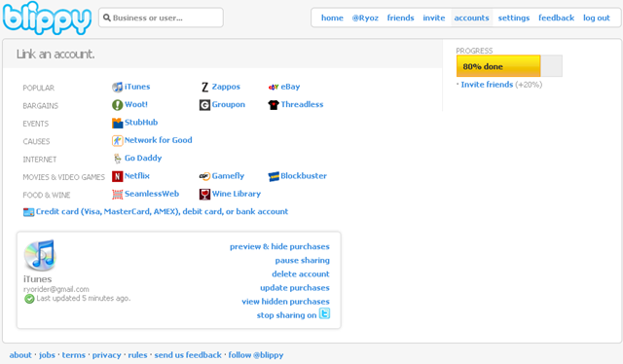The height and width of the screenshot is (364, 623).
Task: Open the friends navigation item
Action: click(x=400, y=18)
